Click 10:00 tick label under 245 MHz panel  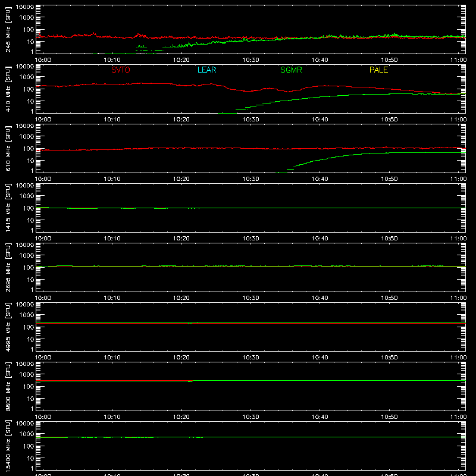click(43, 60)
